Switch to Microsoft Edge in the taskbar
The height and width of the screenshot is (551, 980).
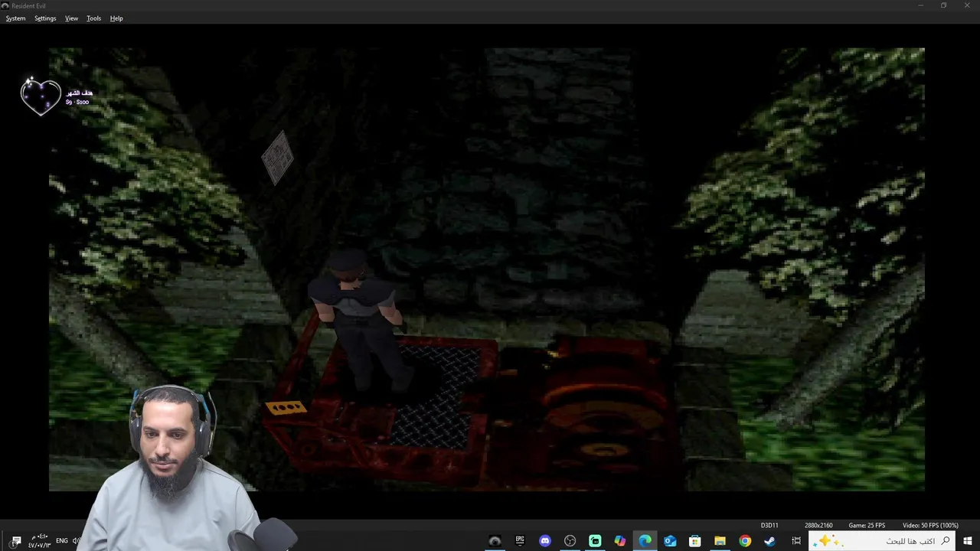pos(645,541)
